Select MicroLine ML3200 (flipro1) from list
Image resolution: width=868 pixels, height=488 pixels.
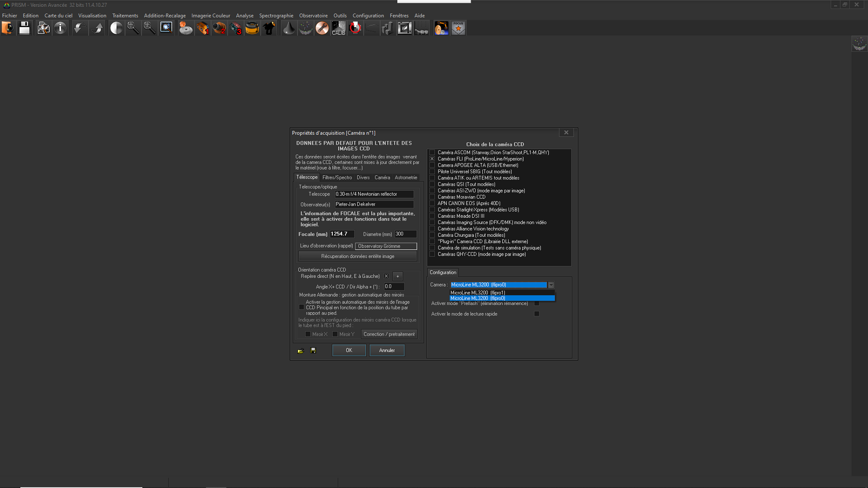(477, 293)
